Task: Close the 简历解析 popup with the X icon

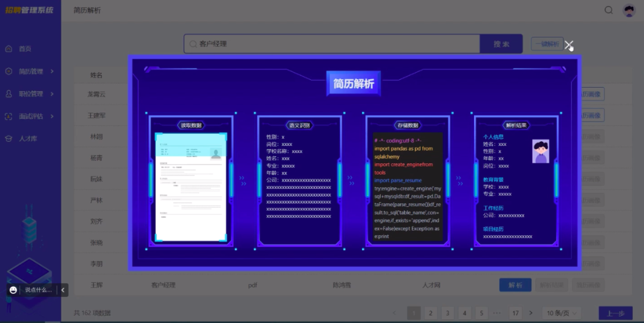Action: click(569, 45)
